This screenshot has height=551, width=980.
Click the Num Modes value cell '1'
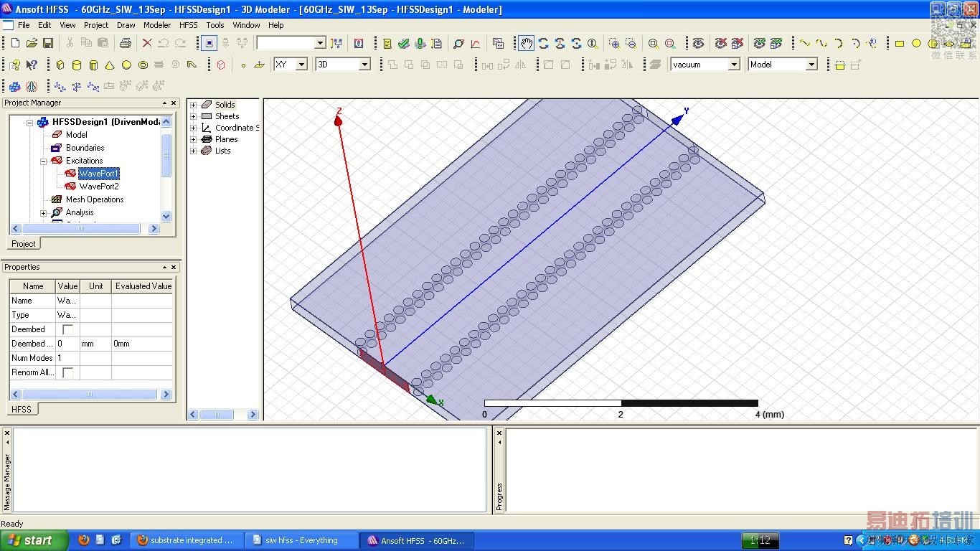coord(67,358)
